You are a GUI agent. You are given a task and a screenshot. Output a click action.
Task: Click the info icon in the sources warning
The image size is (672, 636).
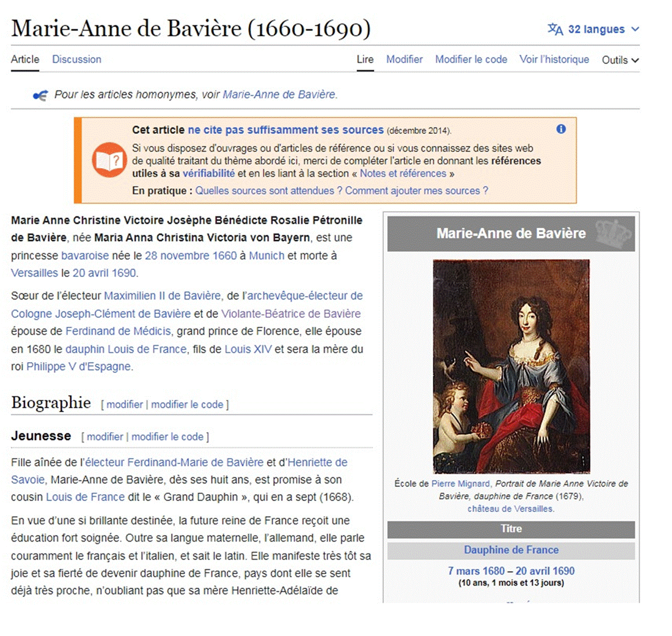(561, 129)
